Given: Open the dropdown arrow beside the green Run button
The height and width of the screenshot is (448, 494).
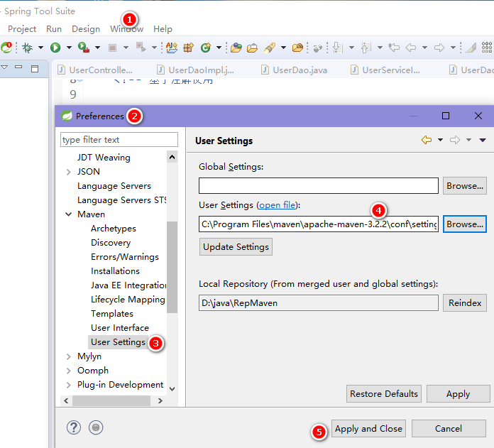Looking at the screenshot, I should (69, 48).
